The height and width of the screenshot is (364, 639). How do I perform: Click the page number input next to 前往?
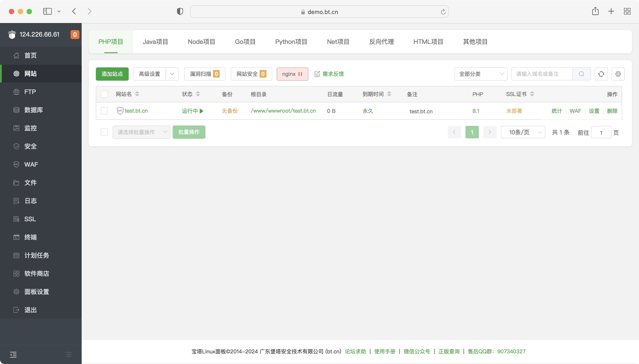point(601,133)
